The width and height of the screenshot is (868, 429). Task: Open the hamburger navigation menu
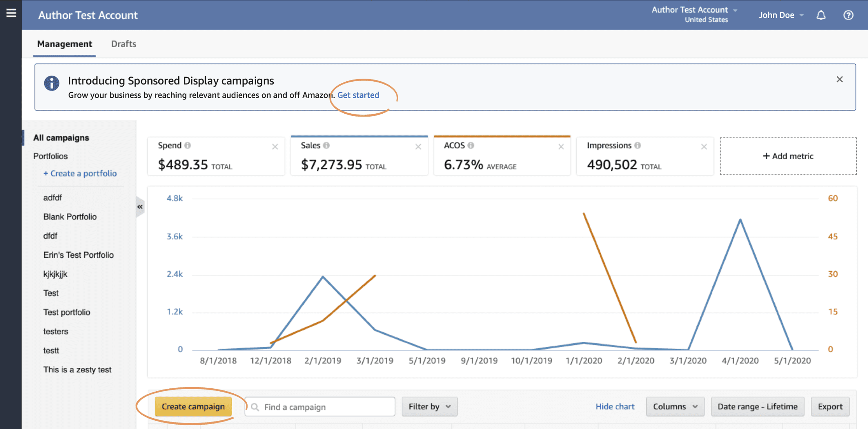click(x=11, y=13)
